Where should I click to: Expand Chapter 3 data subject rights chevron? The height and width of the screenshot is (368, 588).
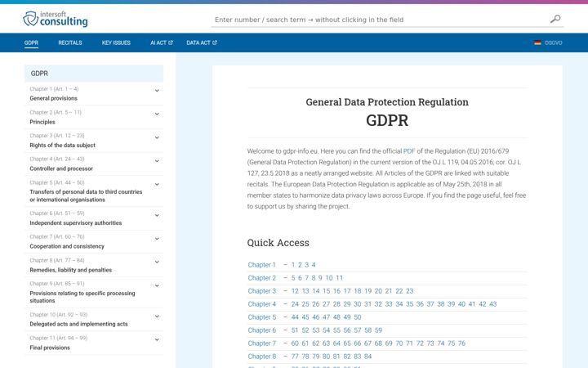click(x=157, y=137)
